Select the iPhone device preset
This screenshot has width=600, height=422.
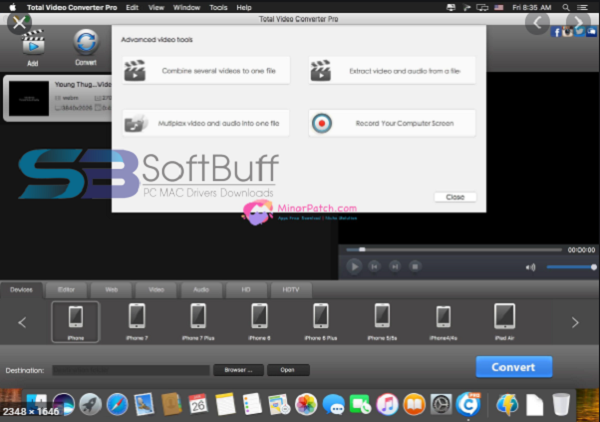(76, 322)
